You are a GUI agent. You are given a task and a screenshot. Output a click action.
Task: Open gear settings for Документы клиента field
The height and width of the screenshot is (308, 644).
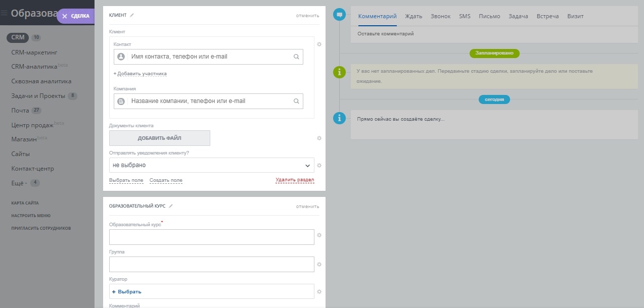point(319,138)
